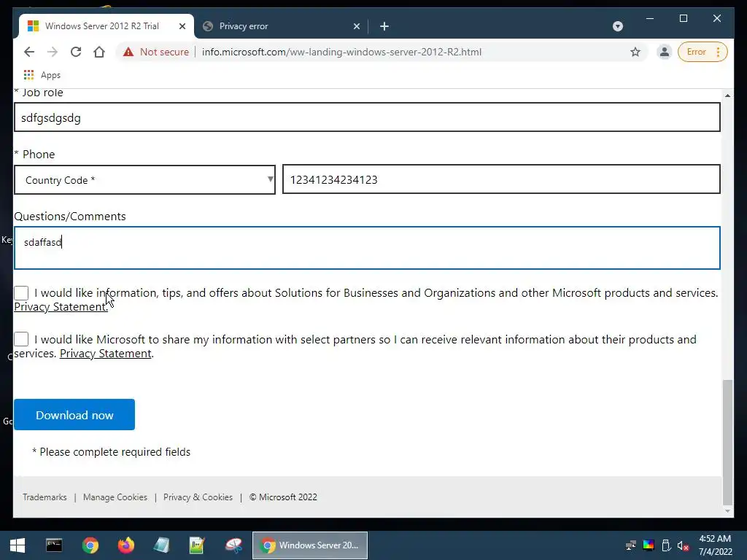Open the green editor taskbar icon
This screenshot has height=560, width=747.
click(x=197, y=545)
